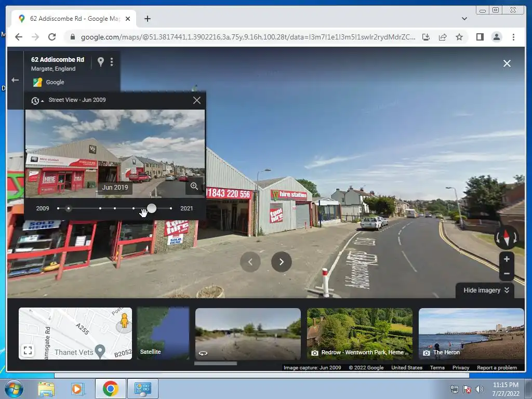Go back with the Street View arrow
Screen dimensions: 532x399
(15, 80)
